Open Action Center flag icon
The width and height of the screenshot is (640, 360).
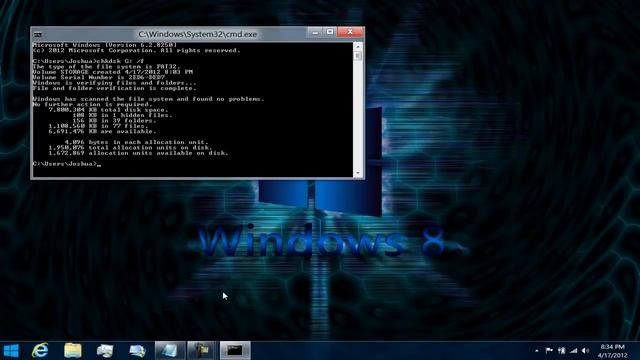549,351
